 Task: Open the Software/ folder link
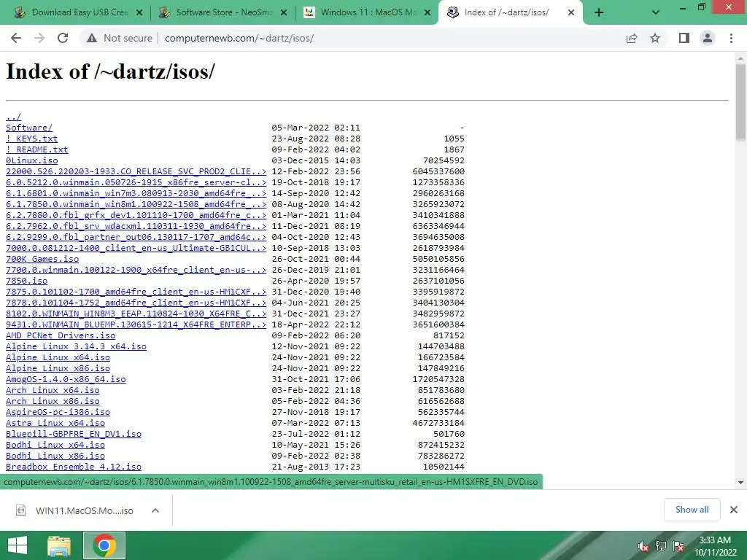click(x=29, y=128)
